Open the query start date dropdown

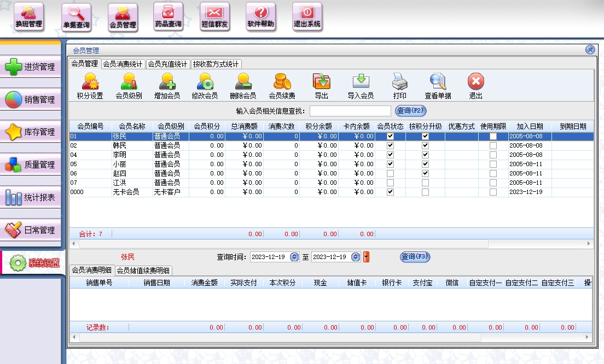click(294, 257)
